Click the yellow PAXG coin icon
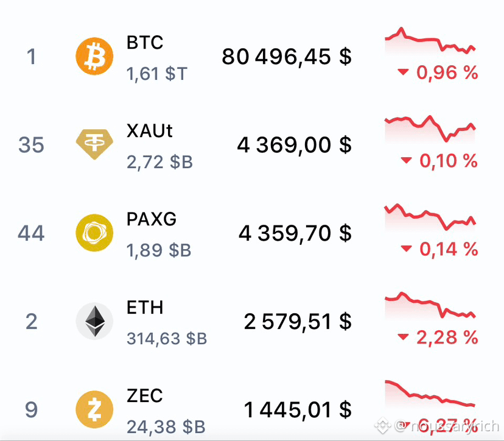This screenshot has height=441, width=504. click(x=94, y=233)
